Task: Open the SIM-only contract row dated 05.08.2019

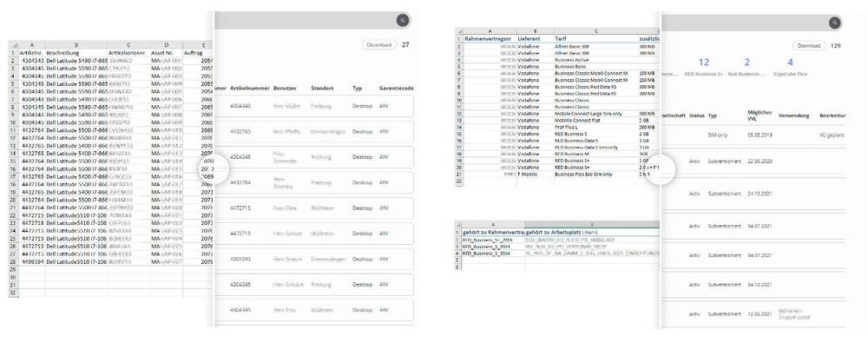Action: click(x=753, y=135)
